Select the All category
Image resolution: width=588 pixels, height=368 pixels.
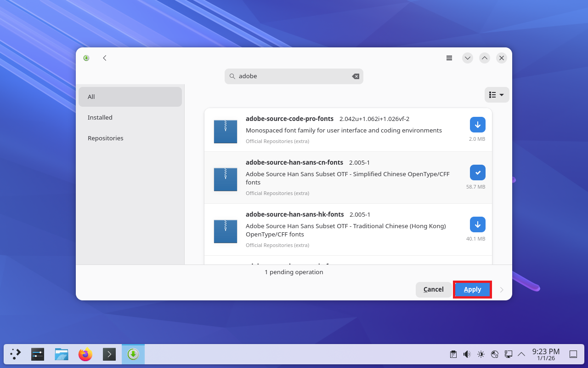(x=130, y=97)
